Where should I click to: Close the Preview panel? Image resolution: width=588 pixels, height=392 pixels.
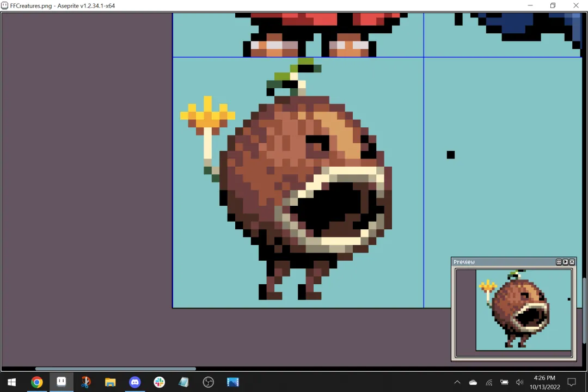point(572,262)
